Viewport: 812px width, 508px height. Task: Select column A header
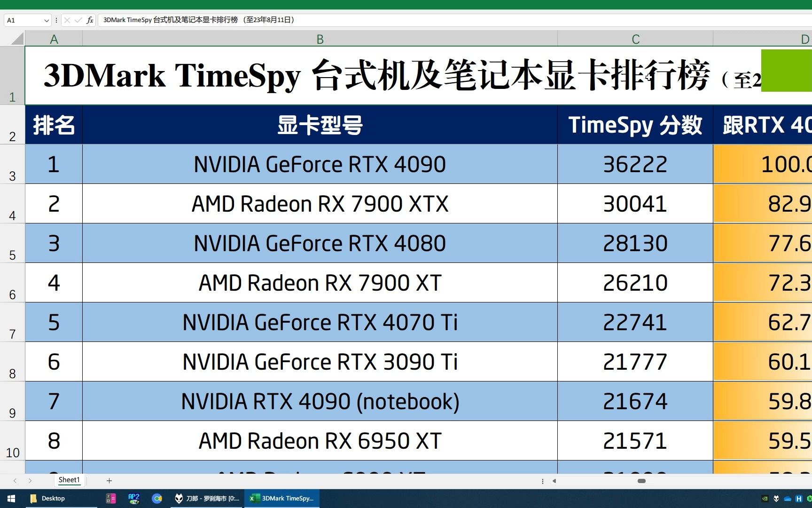point(54,39)
